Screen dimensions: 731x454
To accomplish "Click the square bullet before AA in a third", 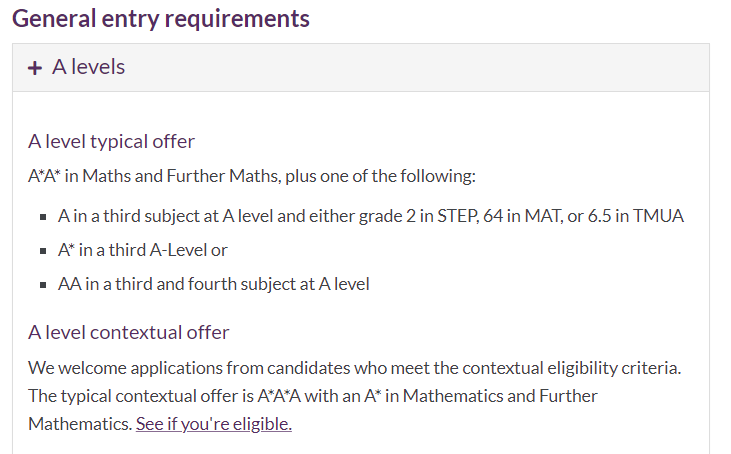I will click(x=43, y=285).
